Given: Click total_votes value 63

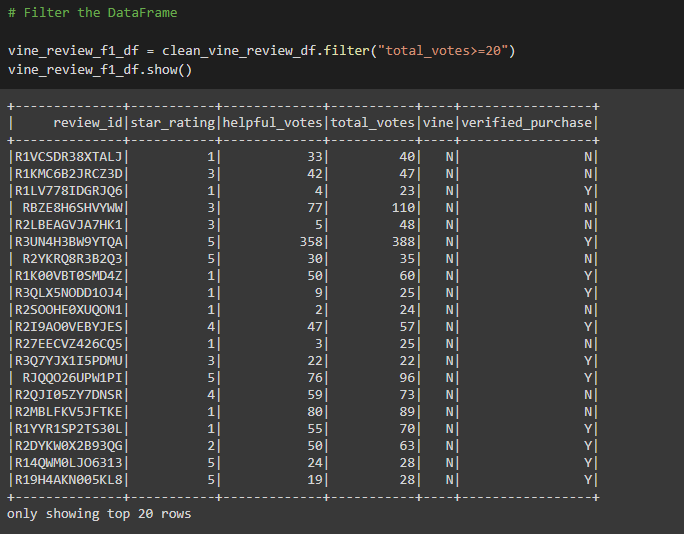Looking at the screenshot, I should click(407, 446).
